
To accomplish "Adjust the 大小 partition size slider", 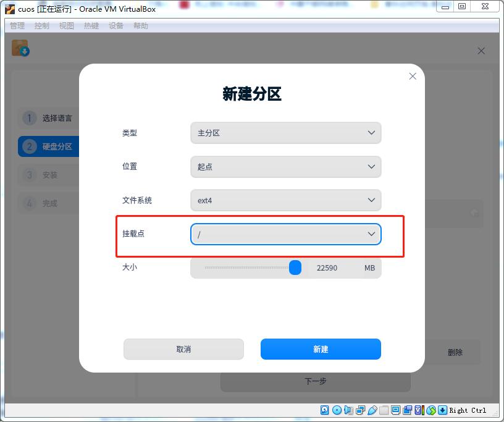I will click(x=295, y=267).
